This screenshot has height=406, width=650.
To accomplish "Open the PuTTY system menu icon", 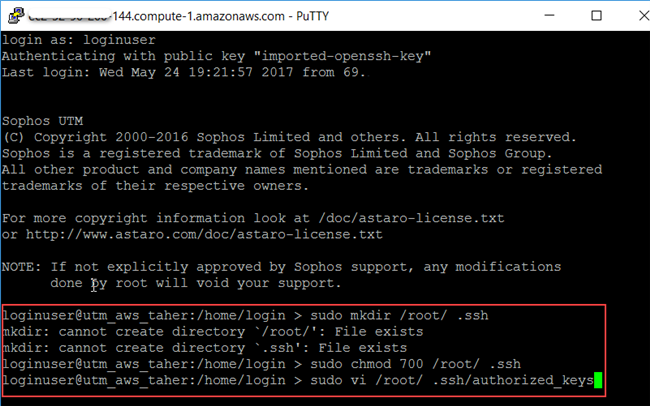I will pos(16,16).
